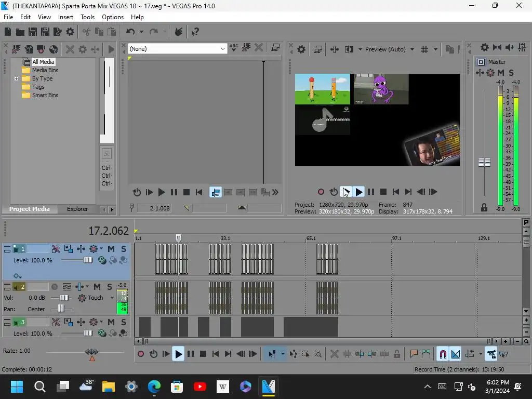Viewport: 532px width, 399px height.
Task: Click trimmer timecode field 2.1.008
Action: 154,208
